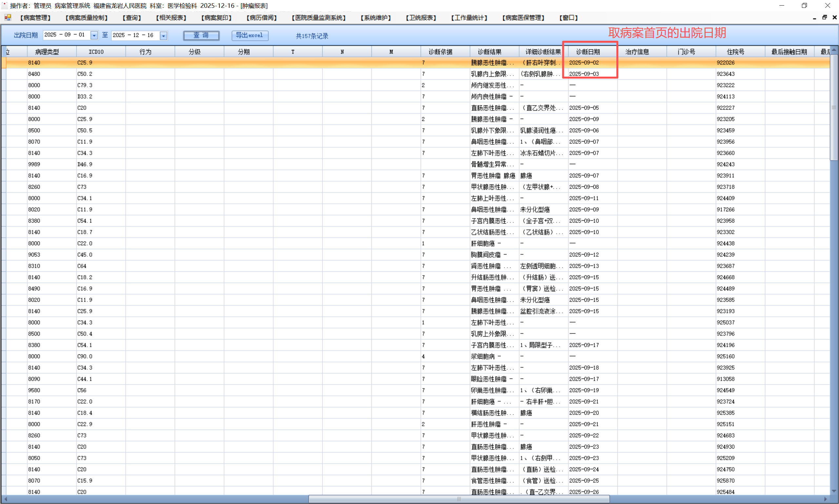Minimize the inner MDI child window

(814, 18)
